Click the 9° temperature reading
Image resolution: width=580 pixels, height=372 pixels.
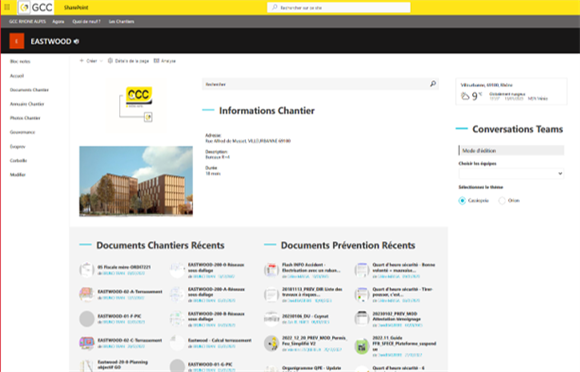tap(476, 96)
